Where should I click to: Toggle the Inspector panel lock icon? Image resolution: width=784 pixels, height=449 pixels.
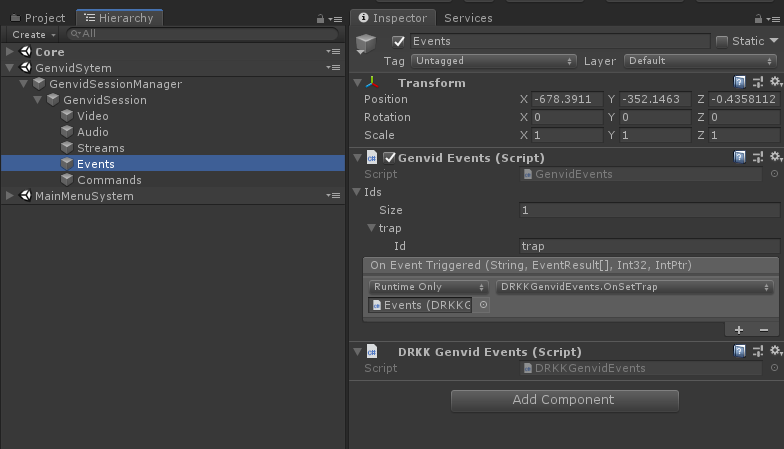[758, 19]
